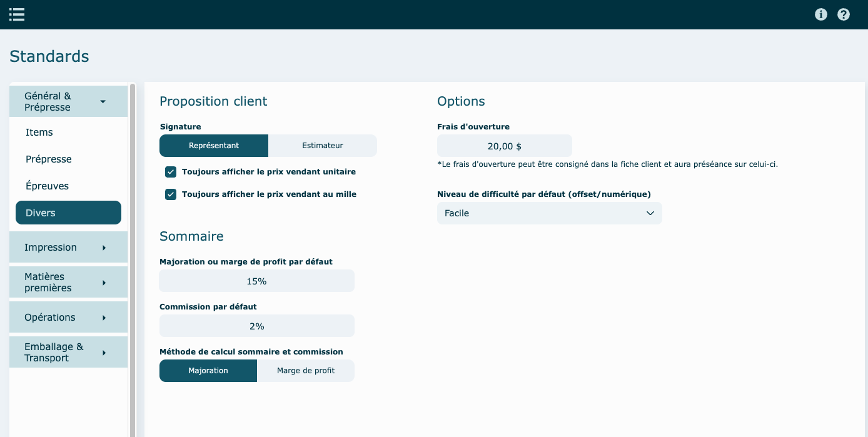Open the hamburger list menu icon
The width and height of the screenshot is (868, 437).
(17, 14)
